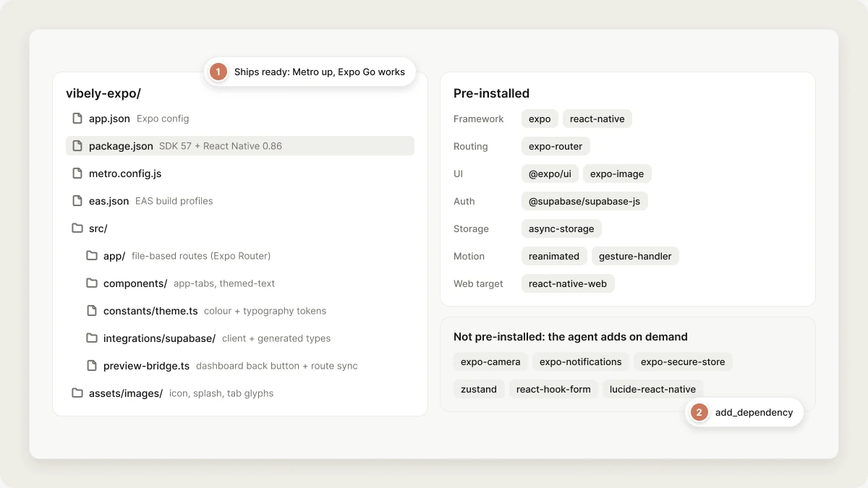This screenshot has height=488, width=868.
Task: Select the expo-router chip
Action: pyautogui.click(x=556, y=146)
